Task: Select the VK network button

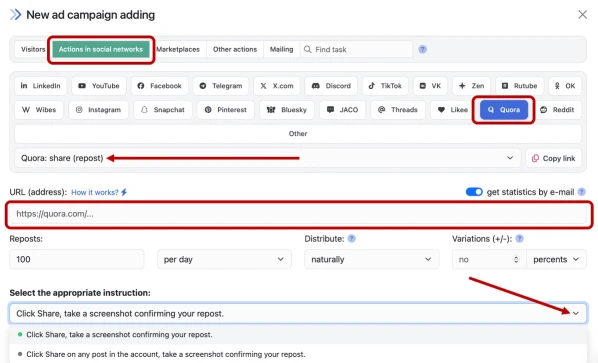Action: (430, 86)
